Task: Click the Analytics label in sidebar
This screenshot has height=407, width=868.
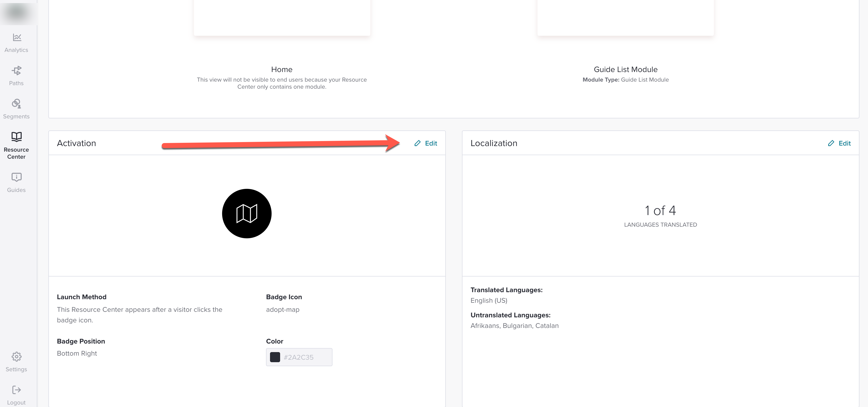Action: click(x=16, y=50)
